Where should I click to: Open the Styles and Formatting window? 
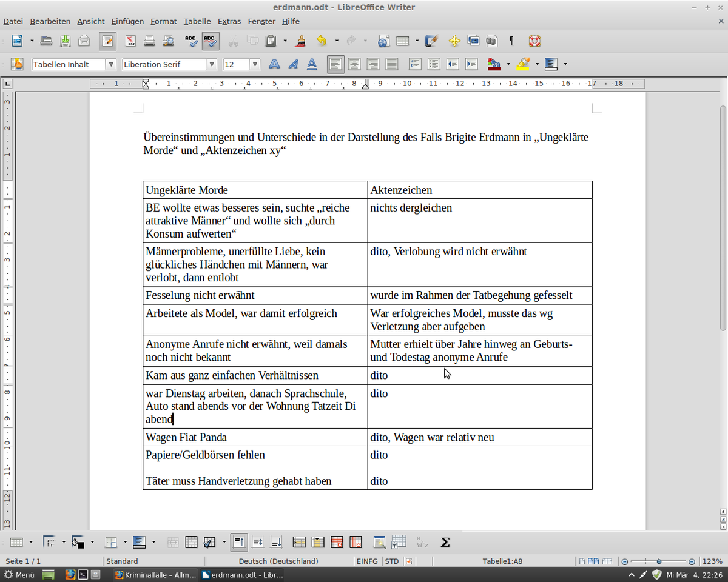17,64
